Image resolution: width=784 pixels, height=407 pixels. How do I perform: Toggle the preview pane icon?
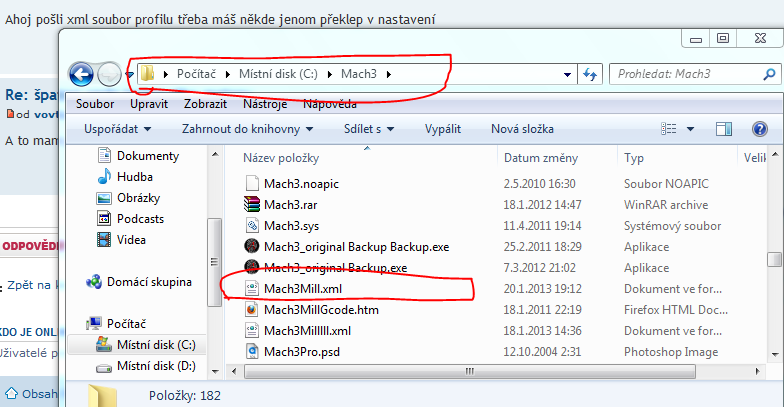(x=727, y=129)
